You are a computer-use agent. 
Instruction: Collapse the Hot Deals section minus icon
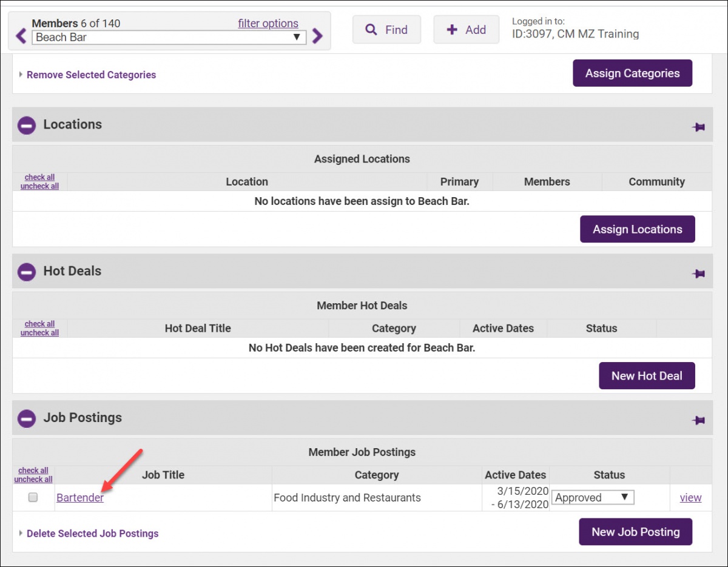(x=27, y=272)
